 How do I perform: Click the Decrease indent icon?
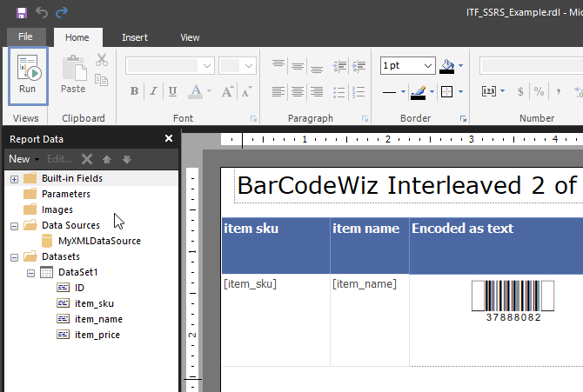[339, 67]
